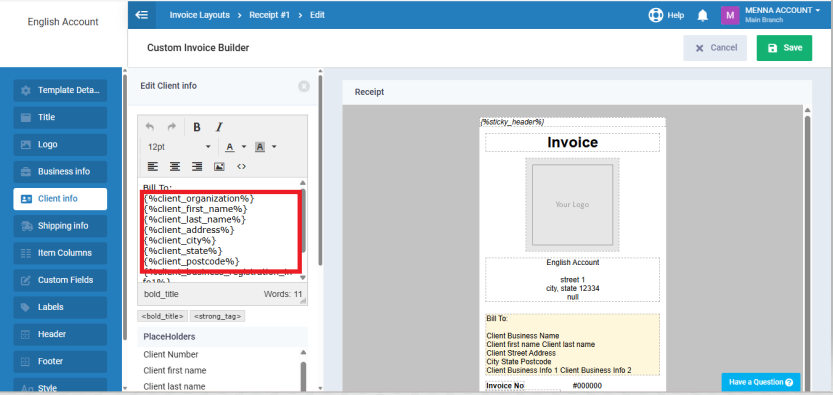Open Template Details in the sidebar

60,90
